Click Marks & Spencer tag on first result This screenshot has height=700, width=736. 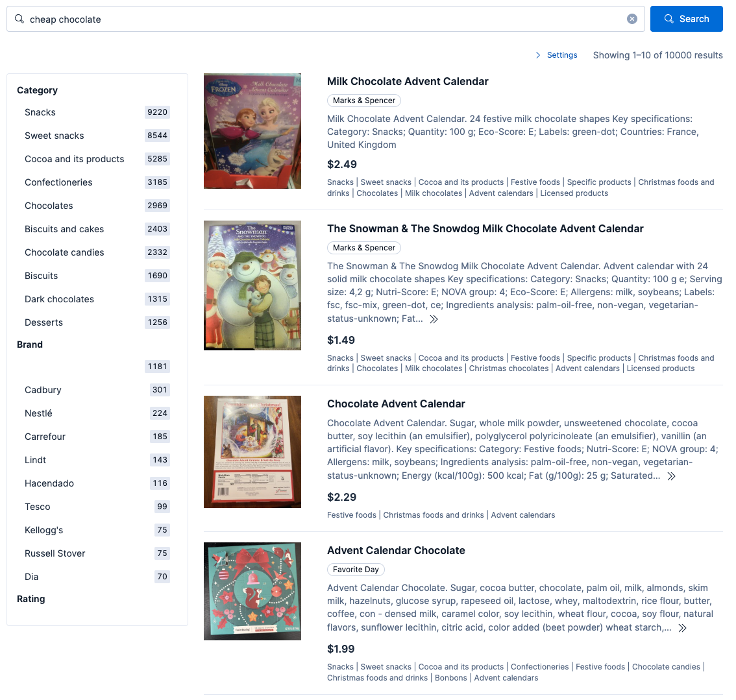363,101
